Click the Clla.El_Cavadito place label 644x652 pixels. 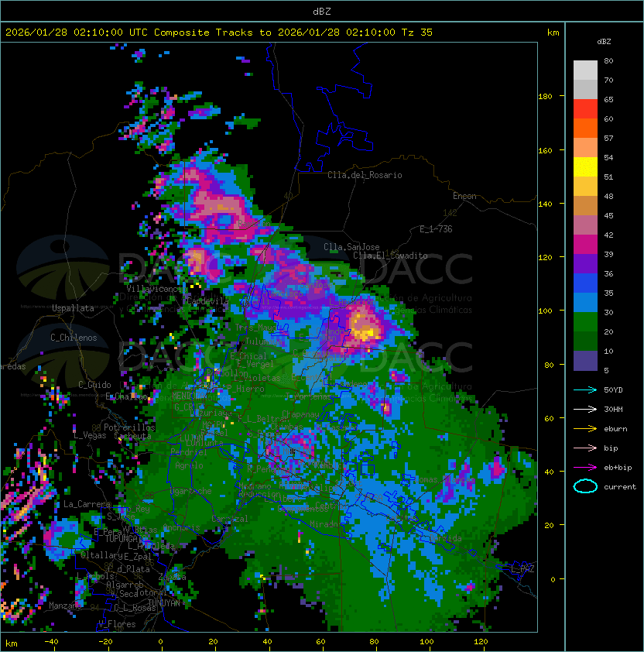point(390,256)
